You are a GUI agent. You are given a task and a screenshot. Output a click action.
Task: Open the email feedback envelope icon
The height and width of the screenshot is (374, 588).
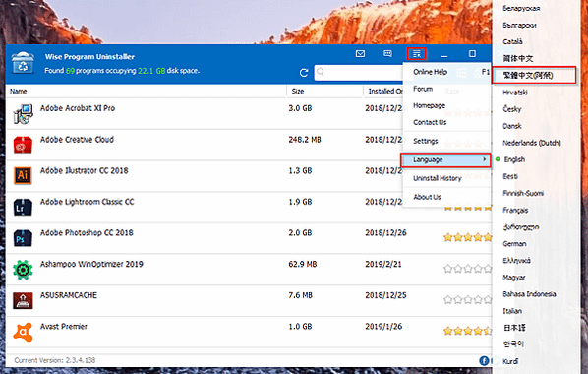point(360,54)
